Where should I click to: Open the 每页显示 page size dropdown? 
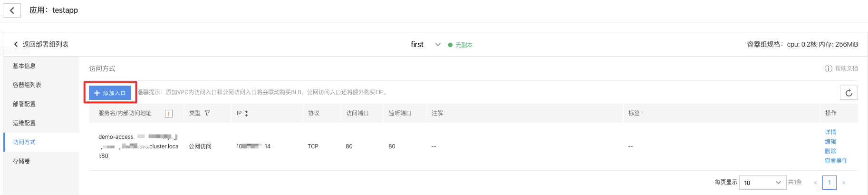tap(762, 183)
